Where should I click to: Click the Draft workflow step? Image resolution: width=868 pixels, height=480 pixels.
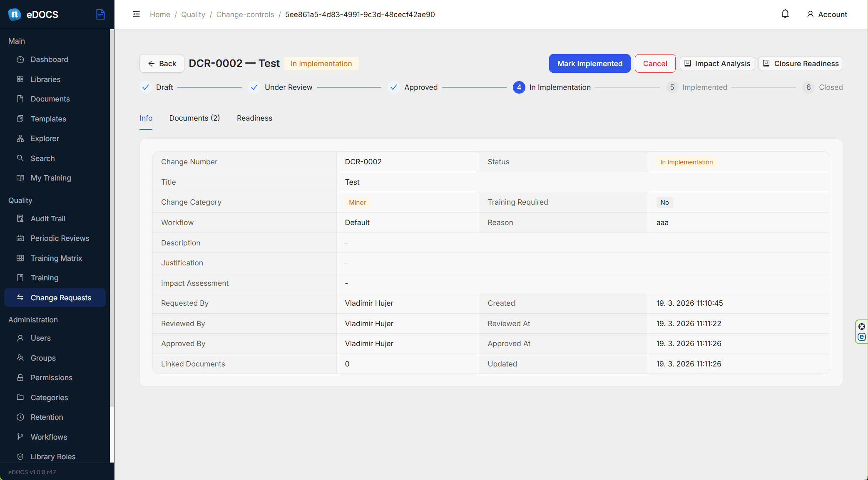tap(157, 87)
